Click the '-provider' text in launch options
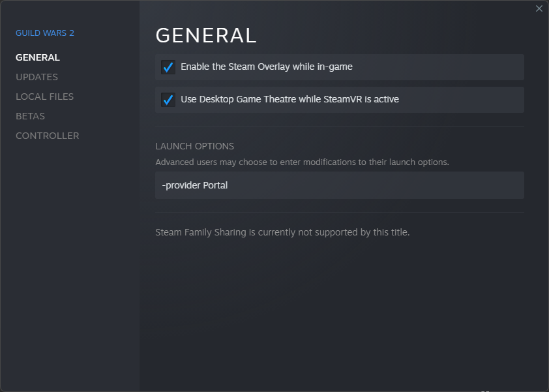This screenshot has height=392, width=549. click(x=181, y=185)
